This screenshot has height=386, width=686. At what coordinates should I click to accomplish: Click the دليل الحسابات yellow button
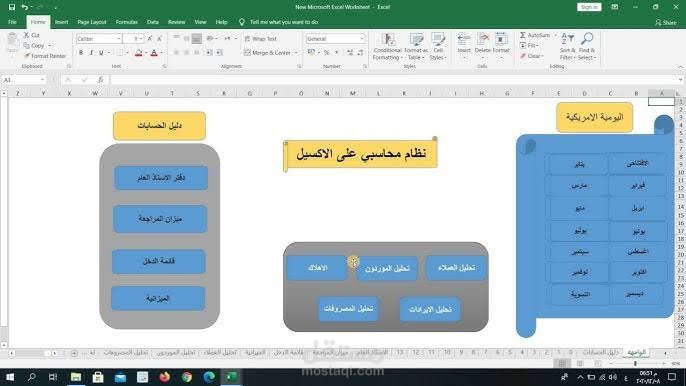[x=159, y=126]
